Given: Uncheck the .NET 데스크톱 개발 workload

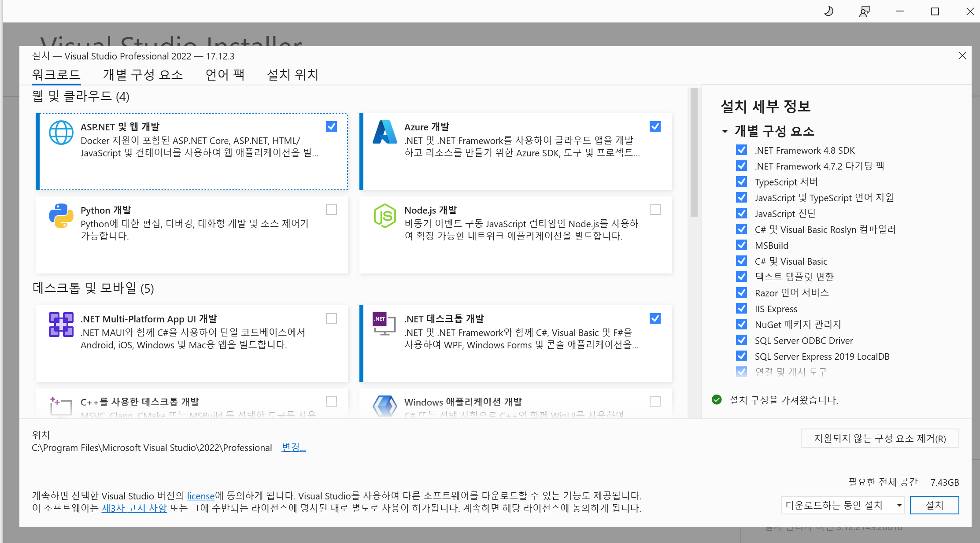Looking at the screenshot, I should tap(655, 318).
